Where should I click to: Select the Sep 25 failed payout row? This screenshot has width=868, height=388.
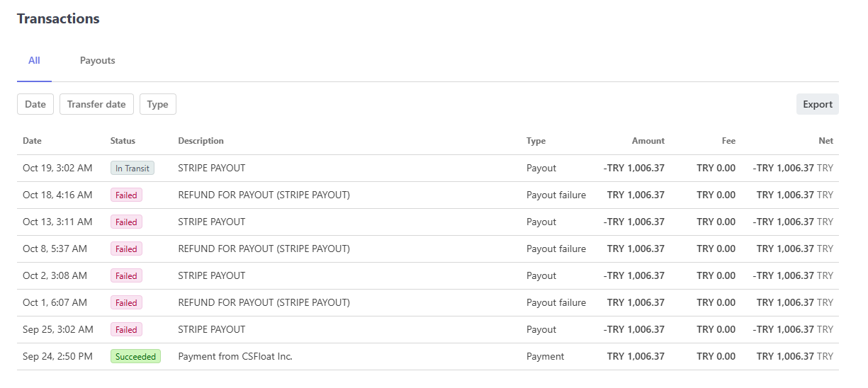(x=211, y=330)
